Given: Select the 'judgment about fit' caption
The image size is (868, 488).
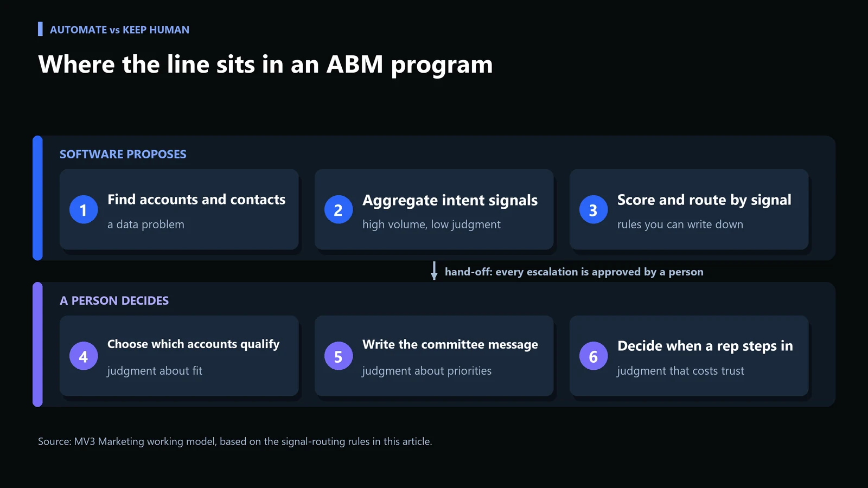Looking at the screenshot, I should [155, 371].
